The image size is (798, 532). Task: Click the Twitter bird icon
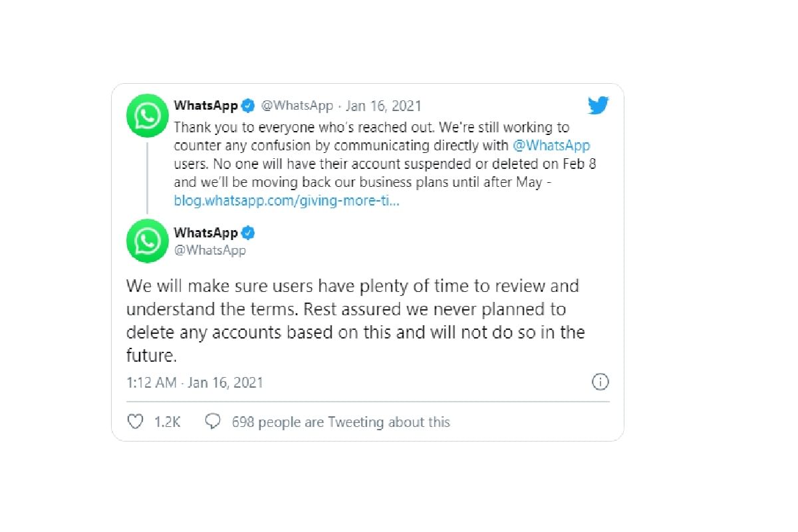(x=597, y=105)
